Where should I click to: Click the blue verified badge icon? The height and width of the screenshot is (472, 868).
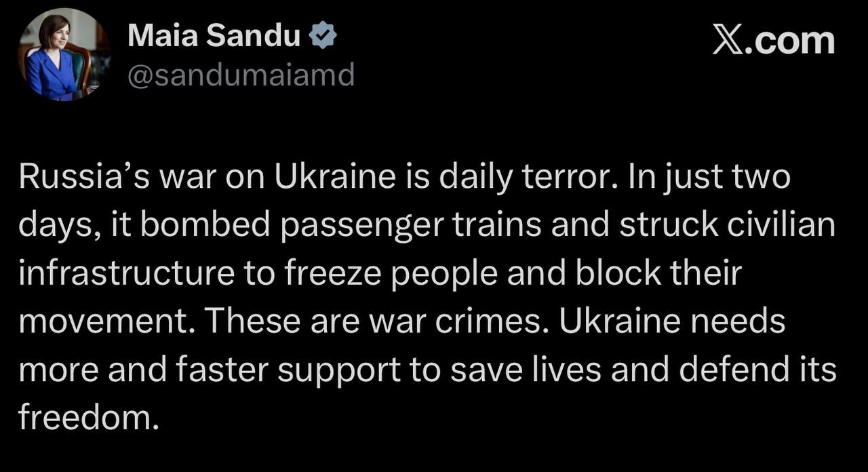click(x=323, y=36)
